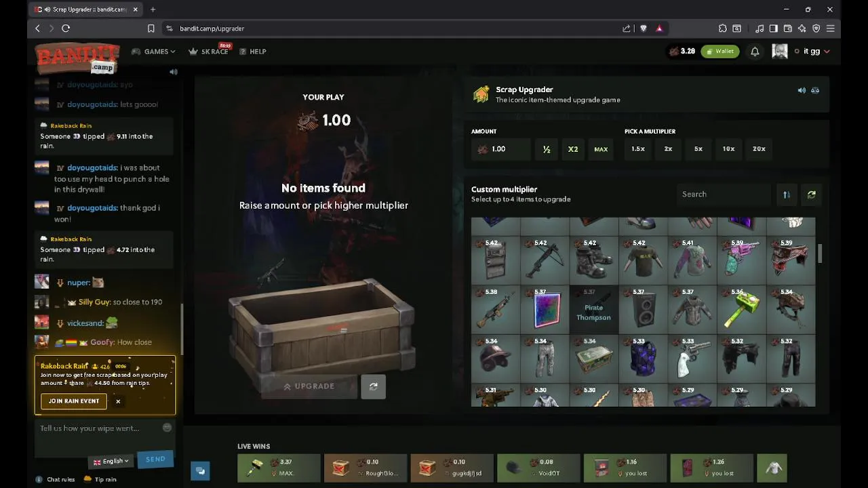Open the HELP menu item
This screenshot has width=868, height=488.
252,52
